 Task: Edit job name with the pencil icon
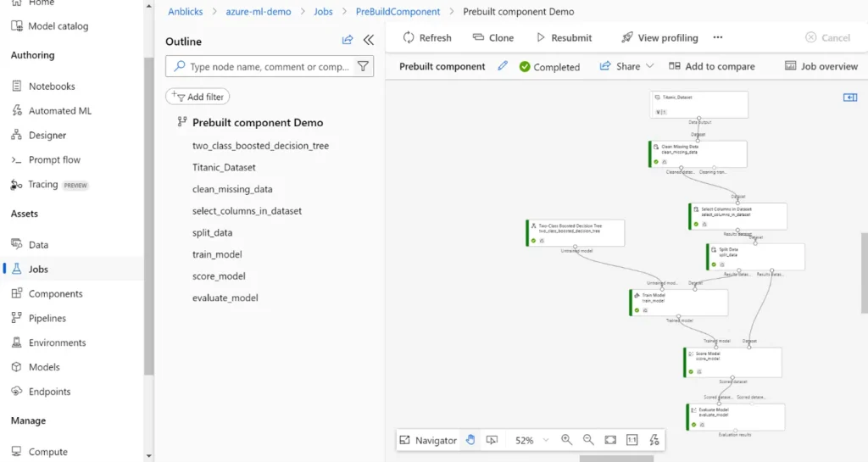503,66
